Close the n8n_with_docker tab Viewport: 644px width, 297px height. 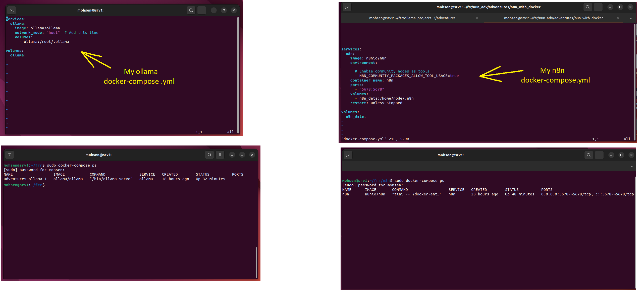[x=618, y=18]
